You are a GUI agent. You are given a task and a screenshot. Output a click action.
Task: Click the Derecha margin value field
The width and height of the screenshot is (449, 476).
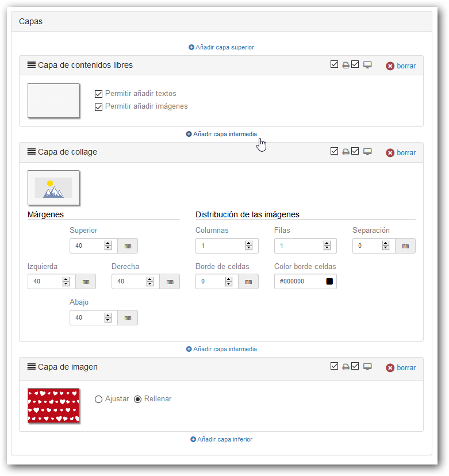[136, 282]
